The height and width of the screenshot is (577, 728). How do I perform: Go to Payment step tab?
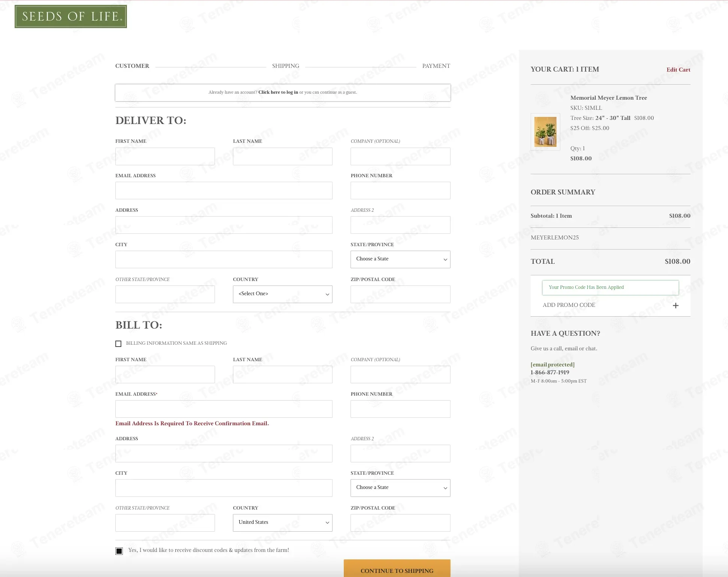[436, 66]
